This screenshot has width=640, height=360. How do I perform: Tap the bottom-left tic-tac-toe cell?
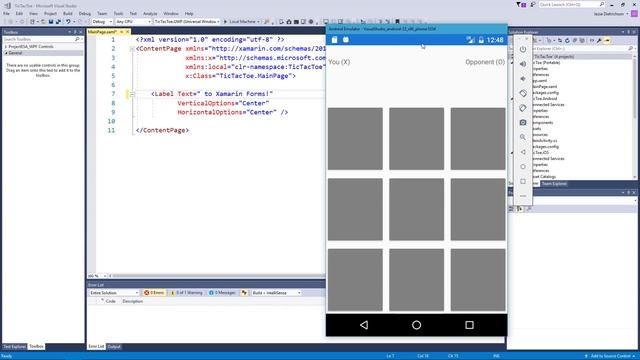pos(355,280)
